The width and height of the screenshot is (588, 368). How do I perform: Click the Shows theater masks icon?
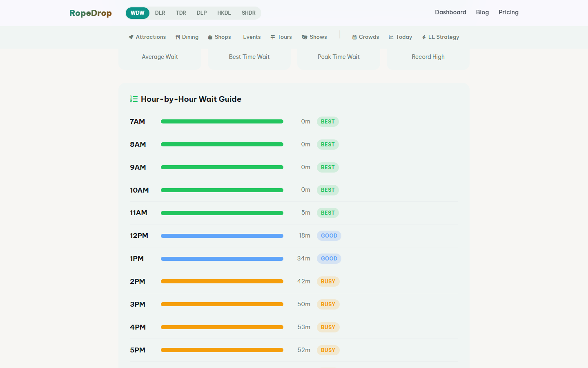tap(305, 37)
